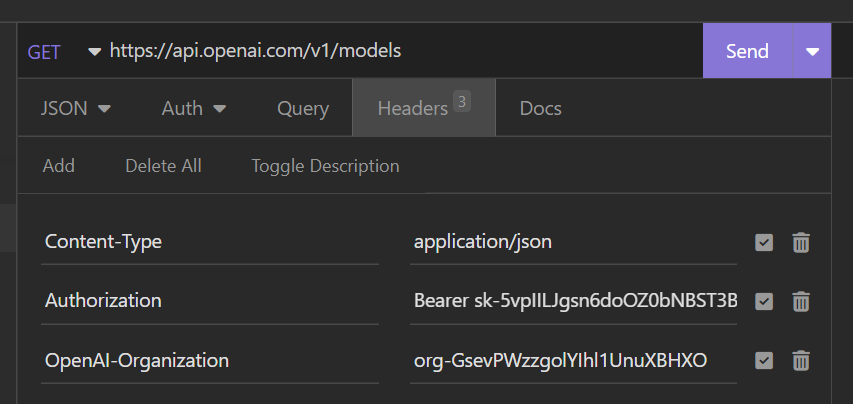
Task: Disable the Authorization header checkbox
Action: pos(764,301)
